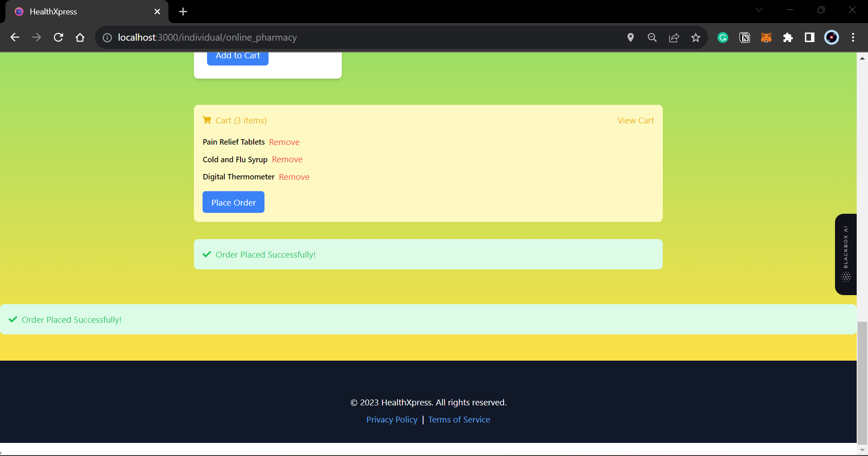Reload the current page
The height and width of the screenshot is (456, 868).
click(58, 38)
